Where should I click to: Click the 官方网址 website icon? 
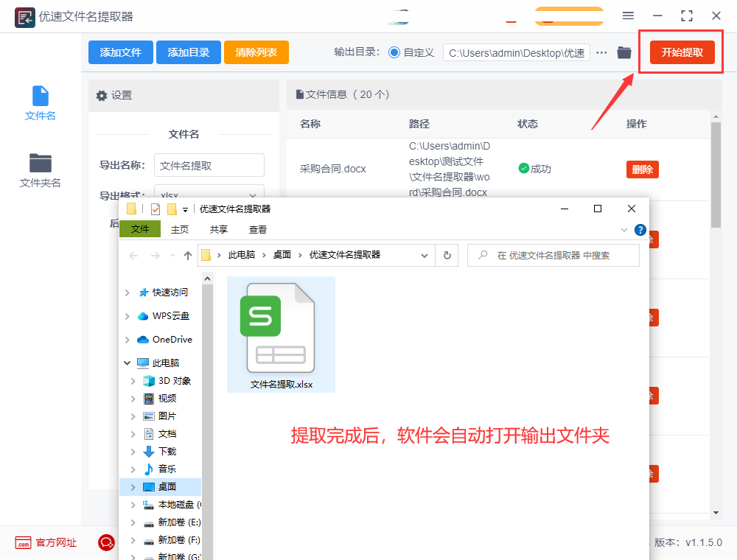(23, 542)
